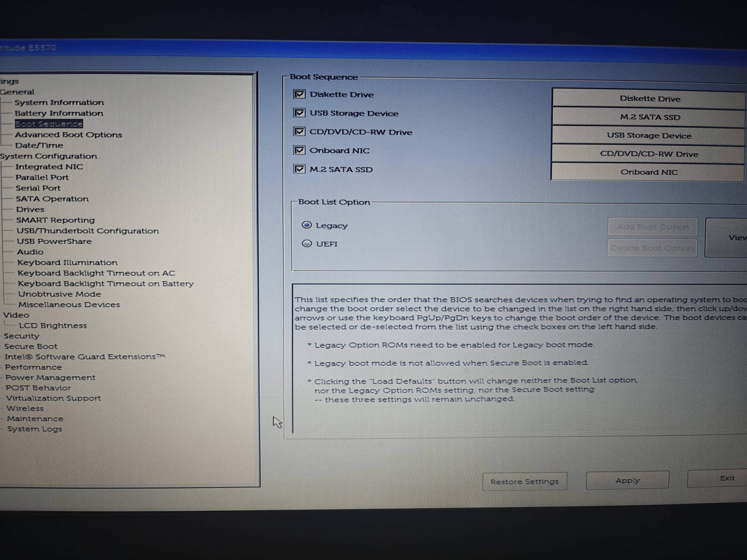
Task: Select the UEFI boot list option
Action: [x=307, y=243]
